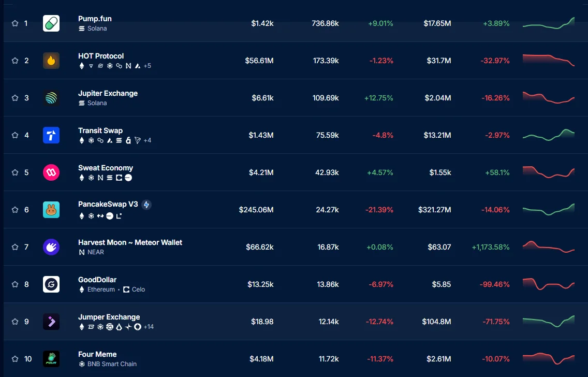Click the Optimism icon under Jumper Exchange
588x377 pixels.
[x=138, y=327]
